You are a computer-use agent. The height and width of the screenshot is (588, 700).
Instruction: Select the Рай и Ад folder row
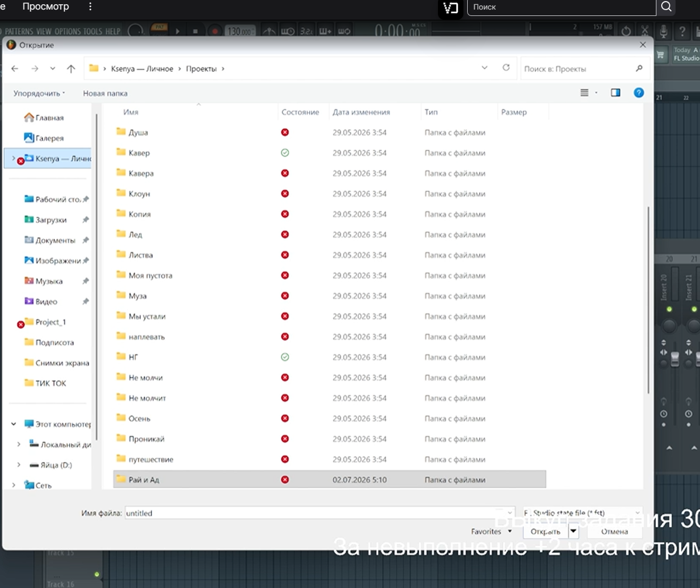click(330, 480)
